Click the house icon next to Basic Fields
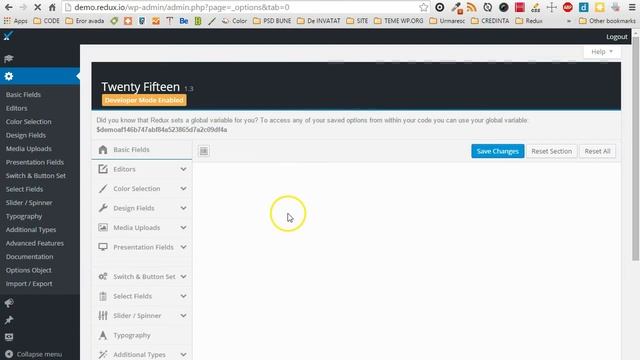 (x=103, y=149)
